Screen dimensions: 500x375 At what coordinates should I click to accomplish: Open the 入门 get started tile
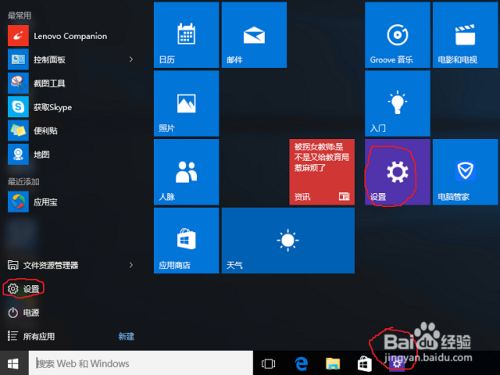pyautogui.click(x=397, y=104)
